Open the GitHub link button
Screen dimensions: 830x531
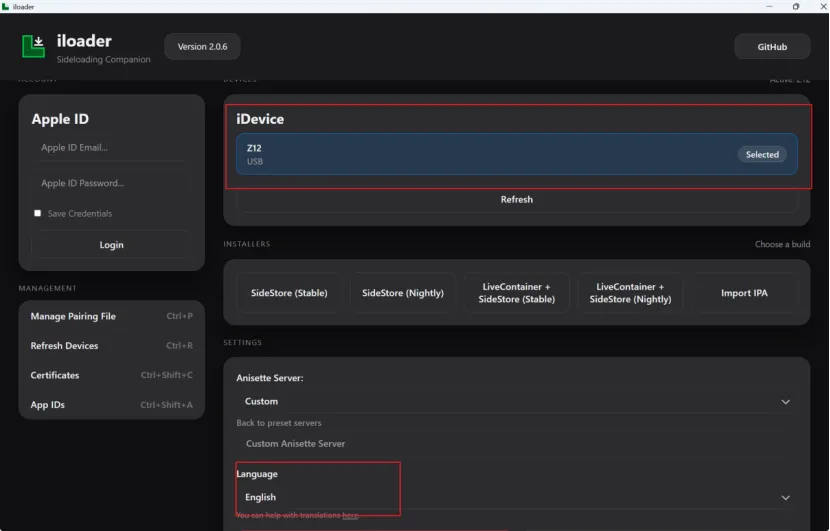click(x=772, y=47)
